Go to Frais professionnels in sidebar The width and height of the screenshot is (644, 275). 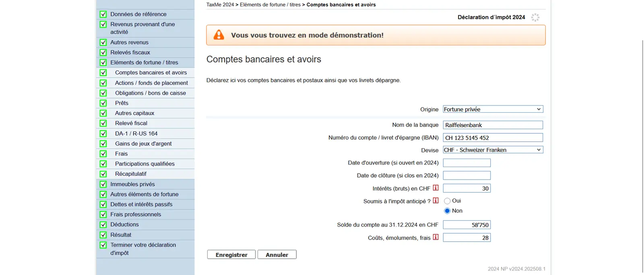click(136, 215)
